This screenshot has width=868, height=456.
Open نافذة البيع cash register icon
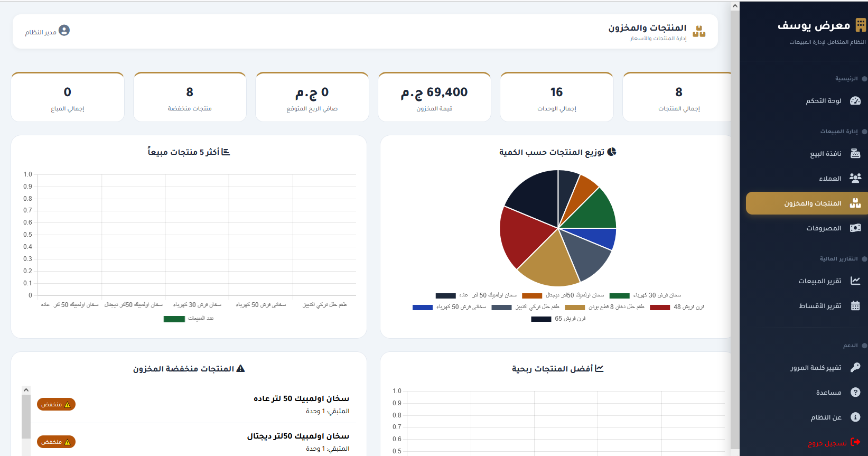(855, 154)
